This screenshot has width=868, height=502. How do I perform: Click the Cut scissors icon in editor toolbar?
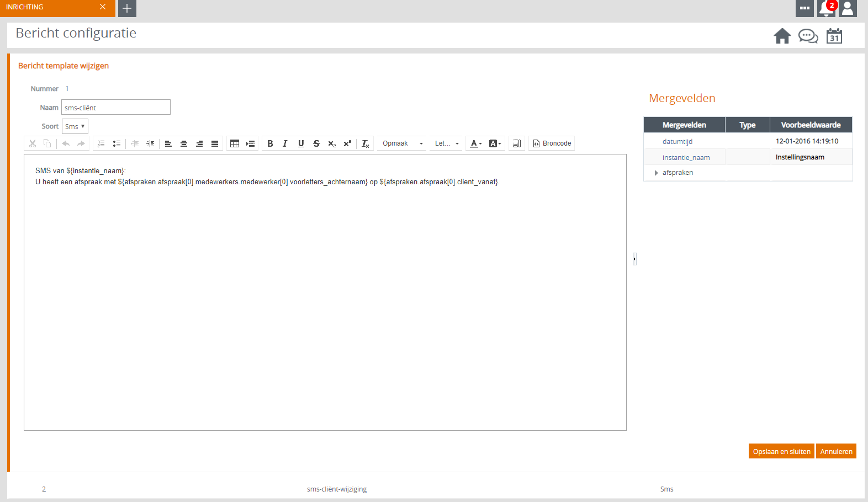(x=33, y=143)
